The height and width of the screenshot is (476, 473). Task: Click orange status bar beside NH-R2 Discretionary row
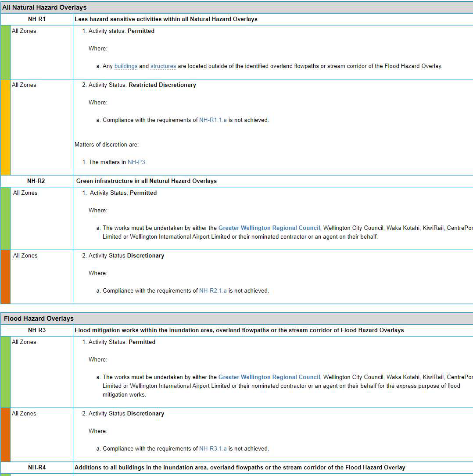pos(5,277)
